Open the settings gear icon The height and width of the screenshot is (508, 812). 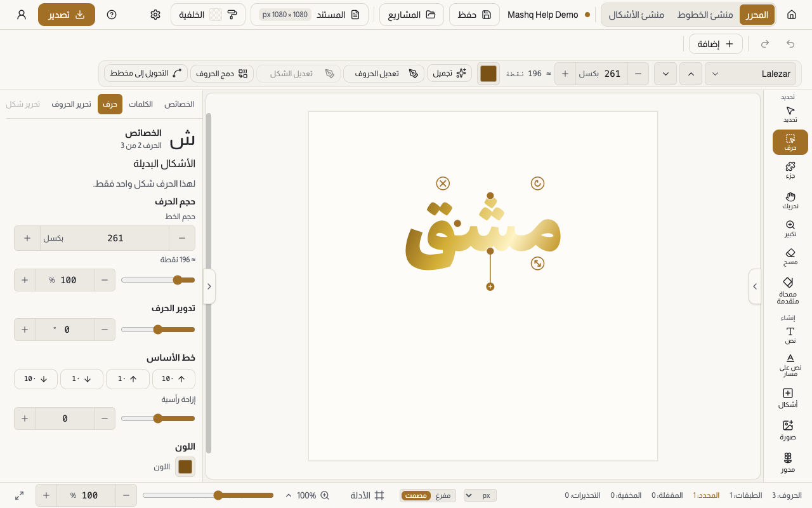[x=155, y=15]
